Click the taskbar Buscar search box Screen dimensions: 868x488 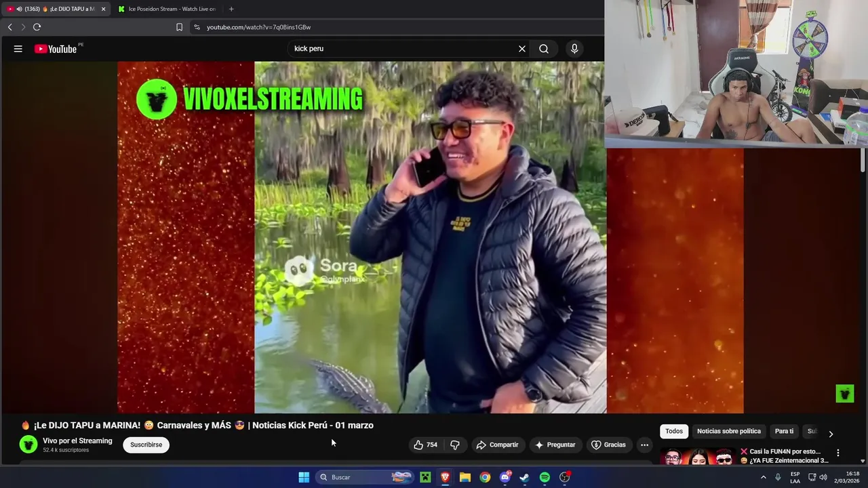pos(365,477)
